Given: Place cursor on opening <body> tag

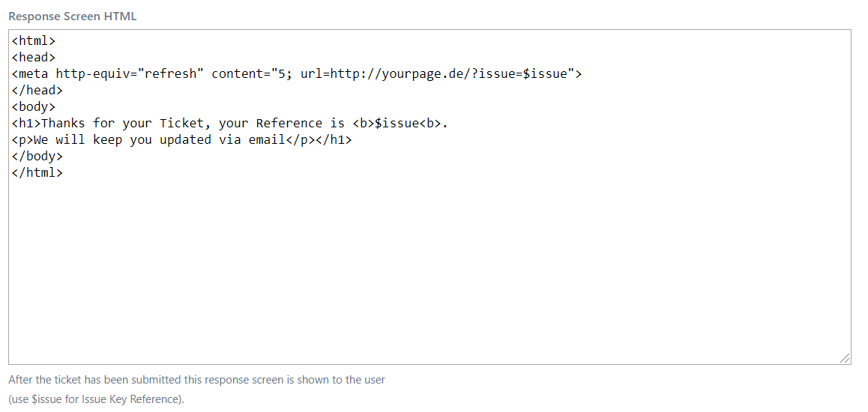Looking at the screenshot, I should click(34, 107).
